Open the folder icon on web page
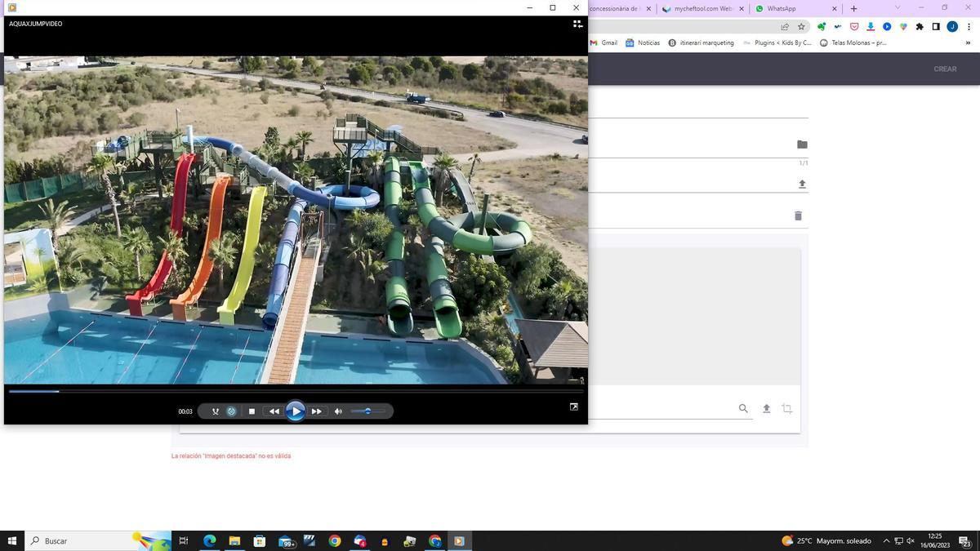 point(802,144)
